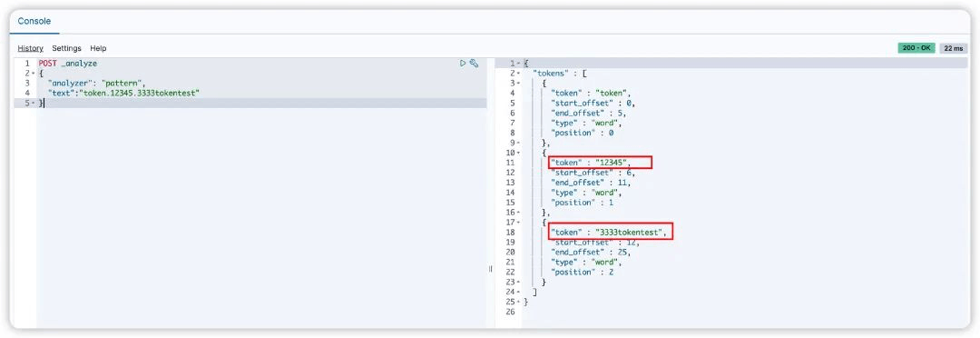Open the Settings menu
The height and width of the screenshot is (338, 980).
click(66, 48)
